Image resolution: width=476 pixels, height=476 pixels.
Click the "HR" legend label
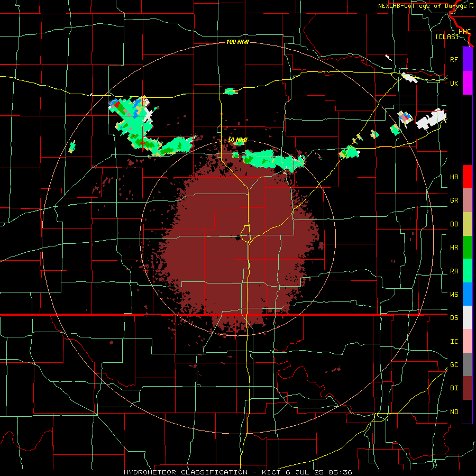(x=454, y=248)
